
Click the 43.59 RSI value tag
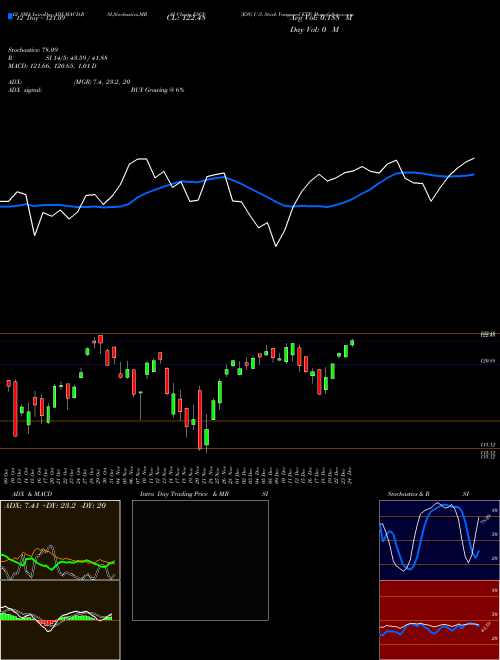pyautogui.click(x=485, y=626)
